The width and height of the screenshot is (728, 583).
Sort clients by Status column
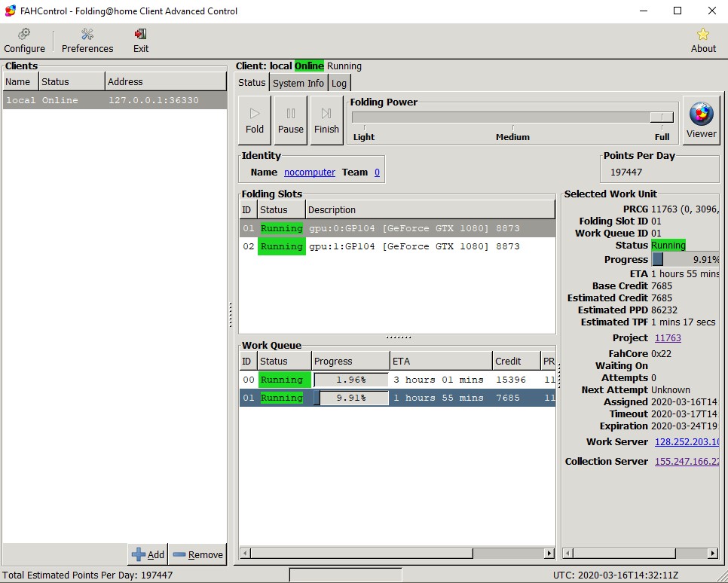click(72, 81)
